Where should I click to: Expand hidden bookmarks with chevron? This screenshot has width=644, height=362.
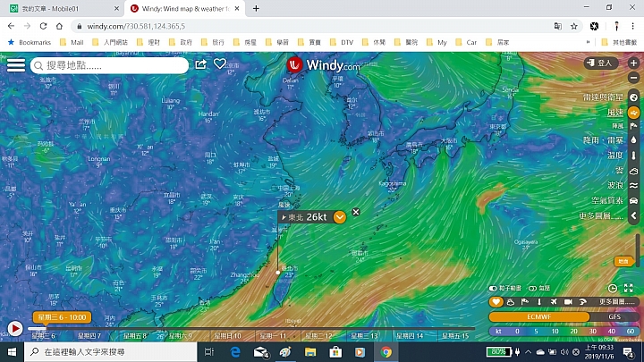point(589,42)
